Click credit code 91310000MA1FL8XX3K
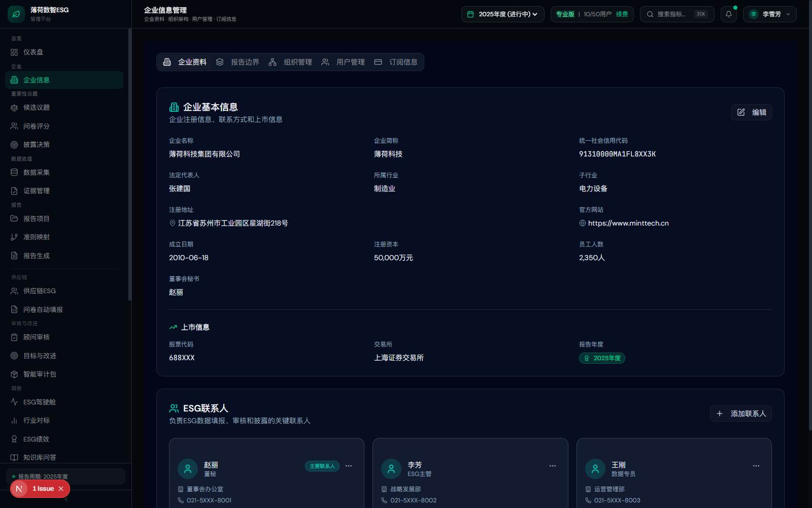The height and width of the screenshot is (508, 812). pos(617,154)
